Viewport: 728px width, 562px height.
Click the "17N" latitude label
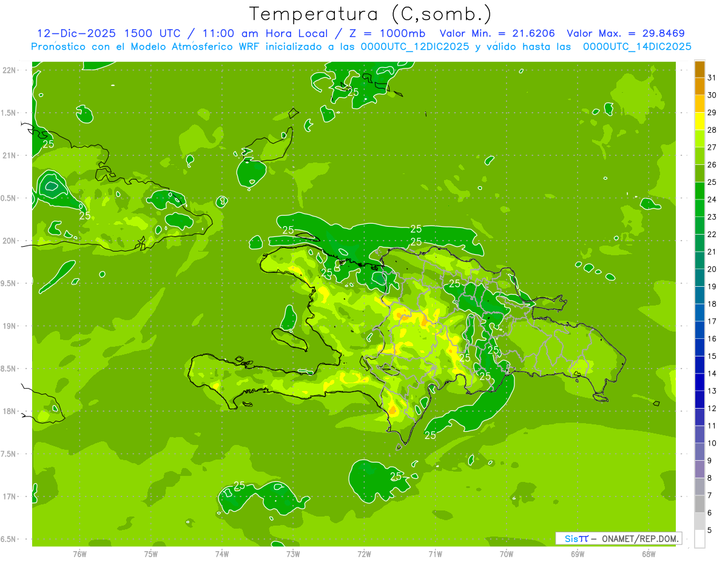coord(10,497)
